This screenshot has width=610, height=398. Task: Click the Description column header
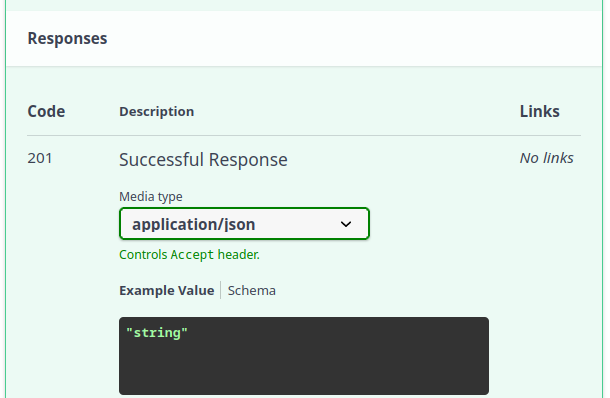pos(156,112)
